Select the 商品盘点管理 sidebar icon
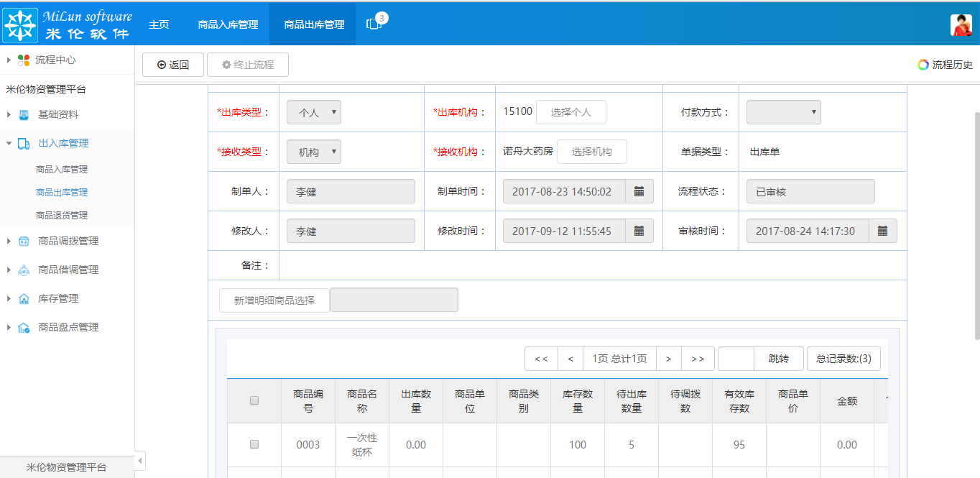Viewport: 980px width, 478px height. click(x=24, y=328)
